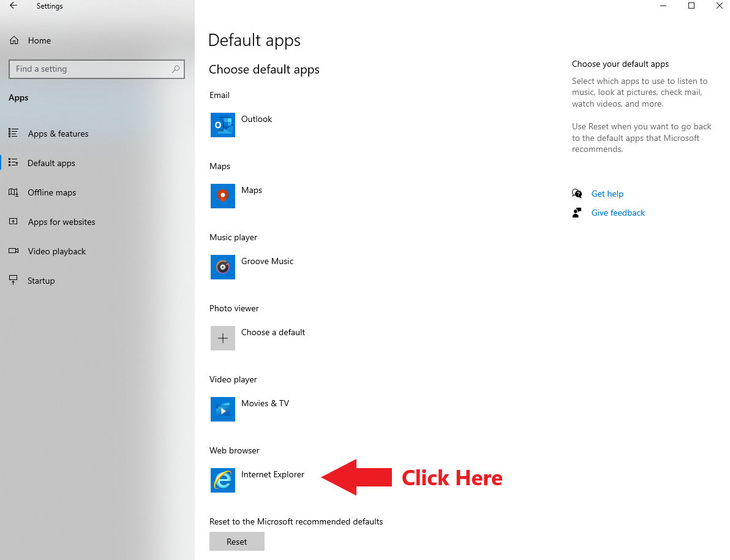Maximize the Settings window
Viewport: 730px width, 560px height.
691,6
